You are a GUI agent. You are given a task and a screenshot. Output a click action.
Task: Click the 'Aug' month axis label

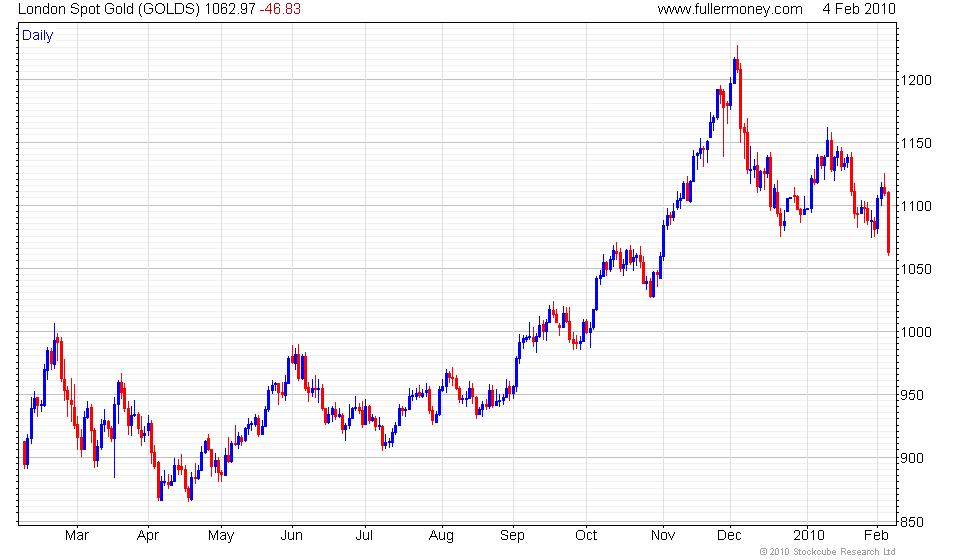click(441, 536)
